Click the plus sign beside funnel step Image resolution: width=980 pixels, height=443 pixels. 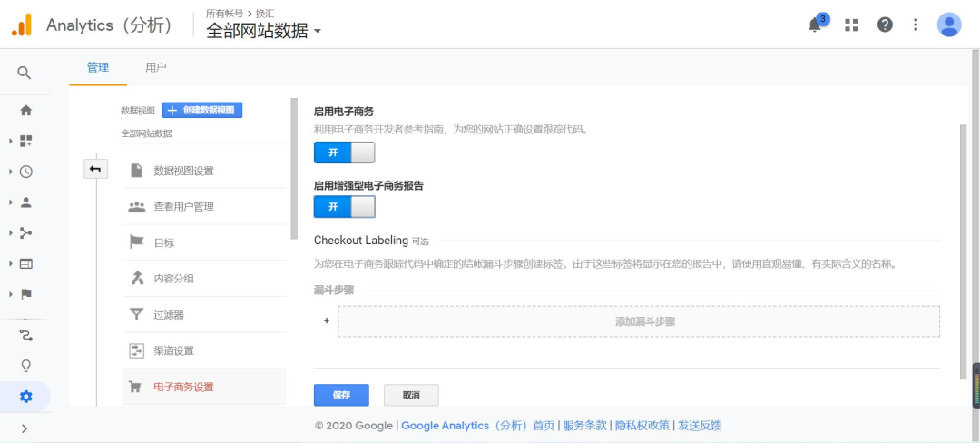coord(327,321)
